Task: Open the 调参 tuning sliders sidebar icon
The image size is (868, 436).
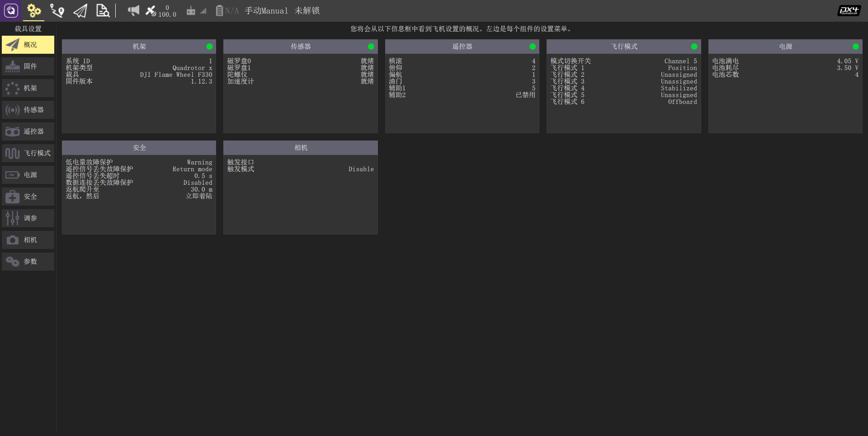Action: (x=13, y=218)
